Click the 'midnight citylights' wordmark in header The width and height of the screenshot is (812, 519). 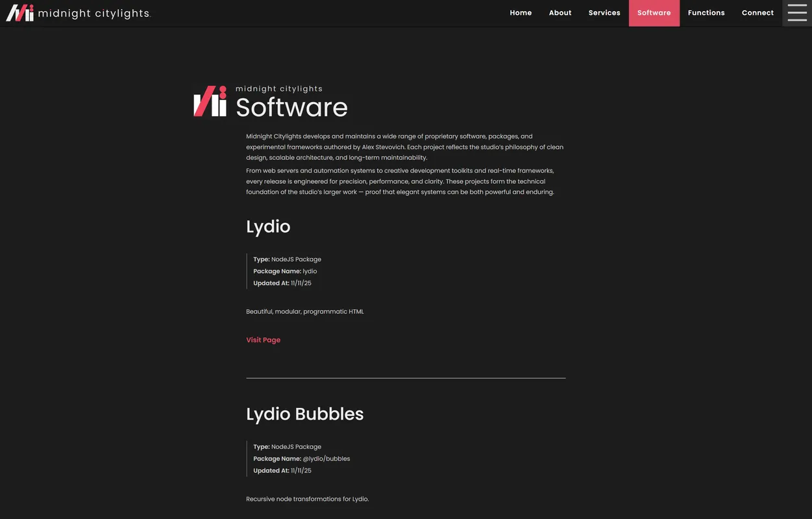pyautogui.click(x=94, y=11)
